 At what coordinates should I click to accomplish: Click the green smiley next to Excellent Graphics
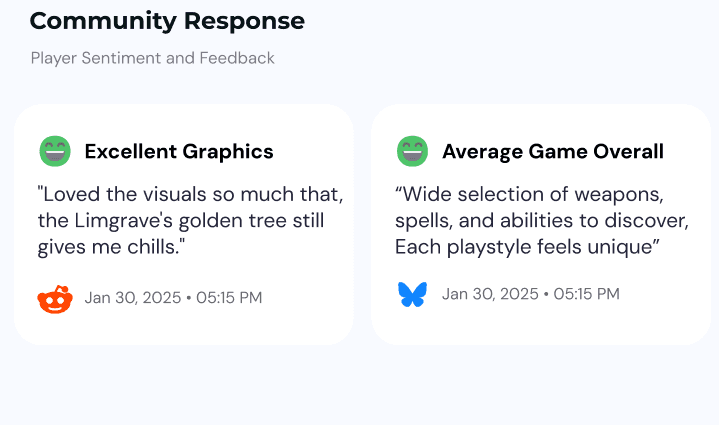point(55,151)
